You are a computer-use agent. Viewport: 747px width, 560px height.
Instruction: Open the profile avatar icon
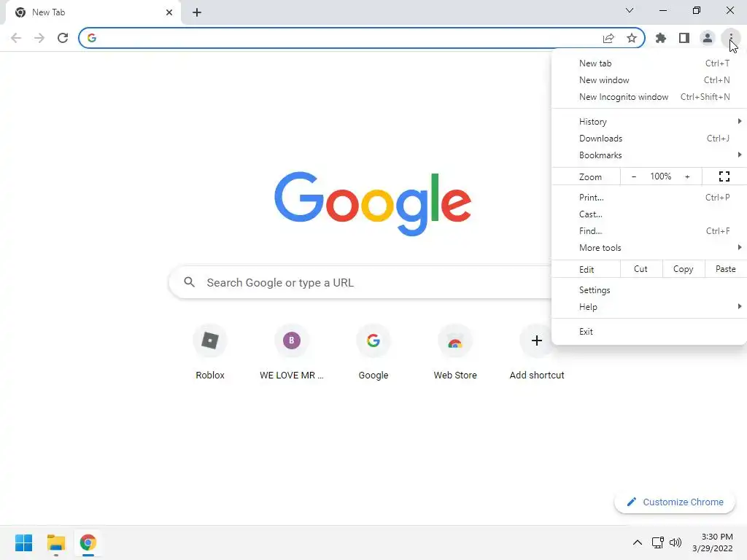pyautogui.click(x=708, y=38)
